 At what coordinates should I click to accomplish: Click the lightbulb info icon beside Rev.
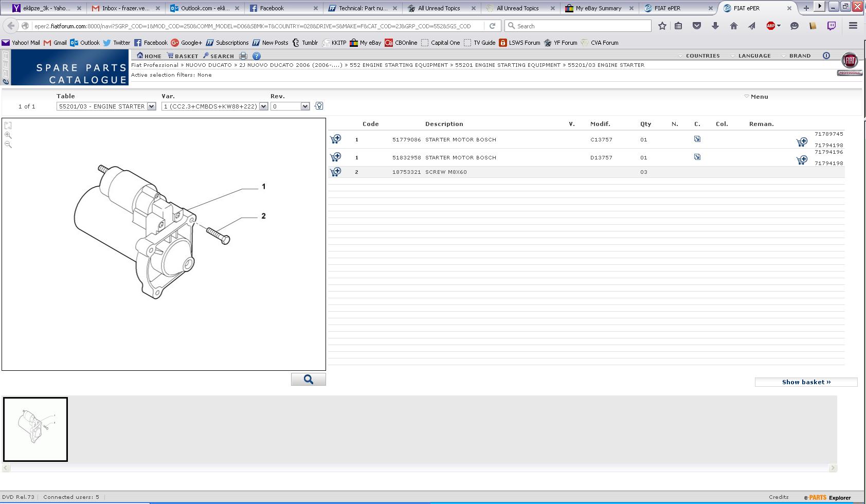[x=319, y=106]
